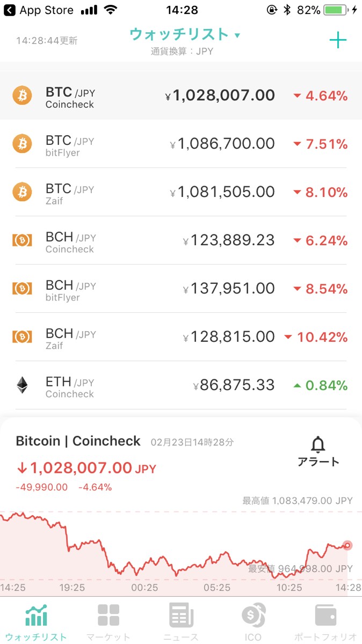
Task: Open the ウォッチリスト title selector
Action: tap(179, 35)
